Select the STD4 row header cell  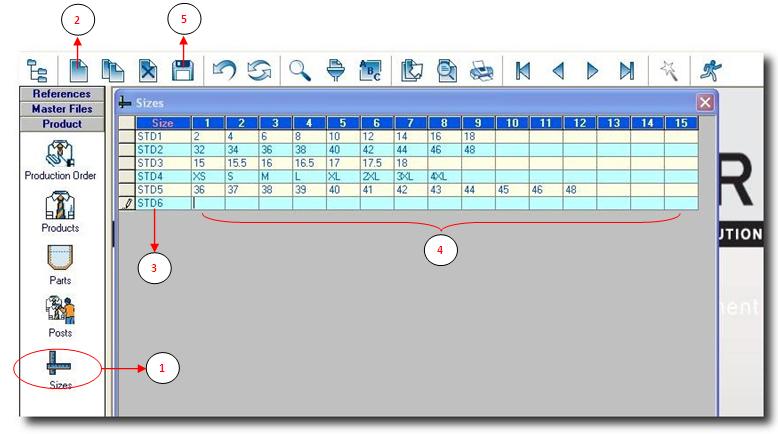[162, 175]
